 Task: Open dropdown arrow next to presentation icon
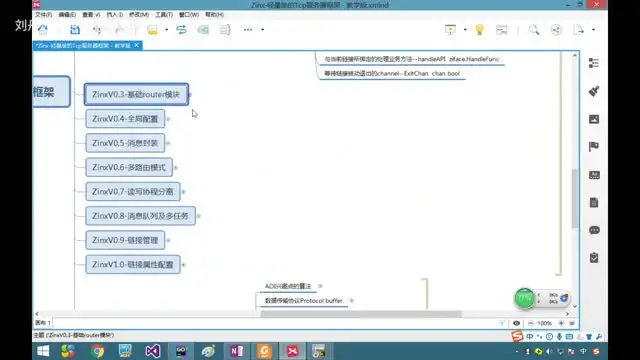pos(465,30)
